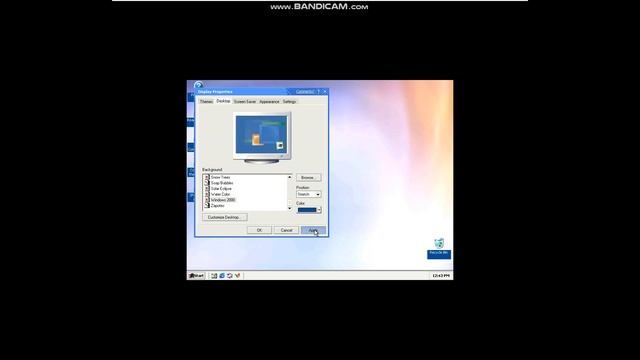The height and width of the screenshot is (360, 640).
Task: Apply the display changes
Action: (313, 230)
